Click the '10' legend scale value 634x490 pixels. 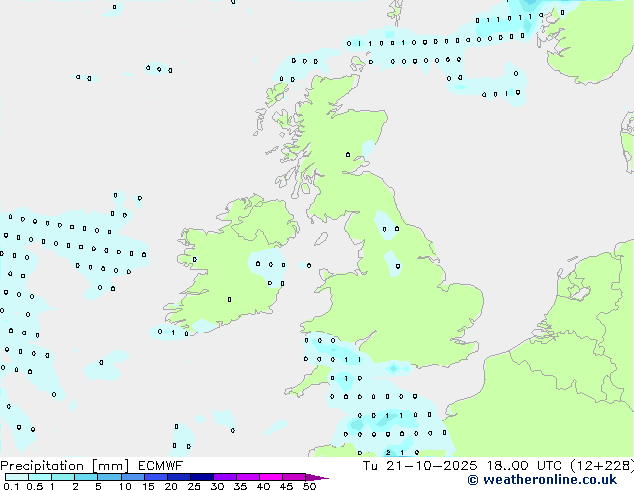125,486
